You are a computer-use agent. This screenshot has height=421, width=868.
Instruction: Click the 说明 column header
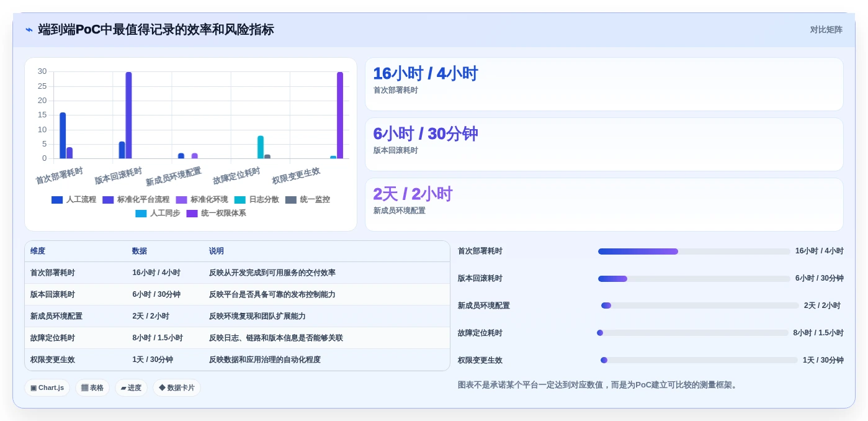[217, 251]
